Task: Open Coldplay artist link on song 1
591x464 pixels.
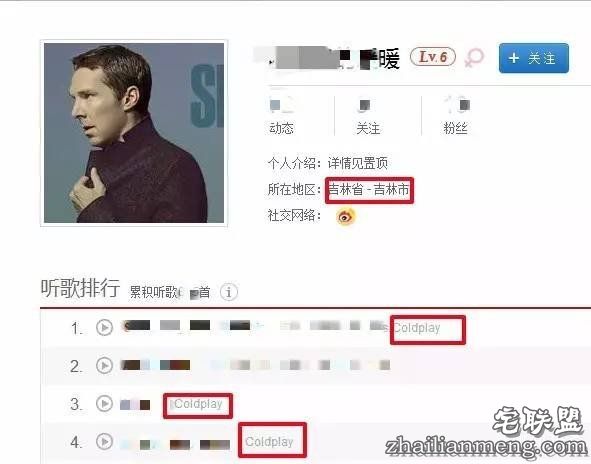Action: [x=417, y=328]
